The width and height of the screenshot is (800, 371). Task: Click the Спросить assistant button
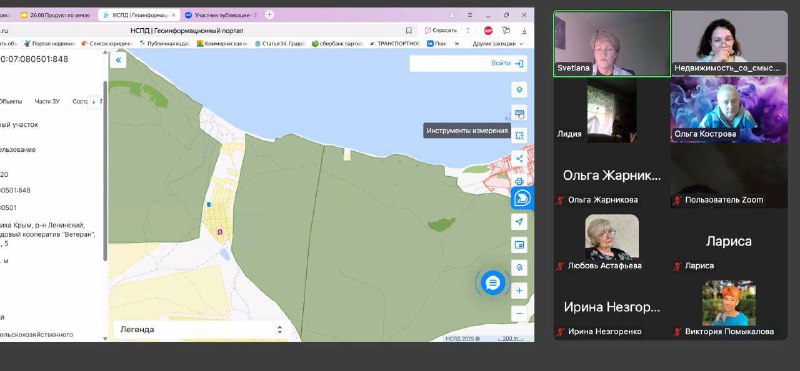[441, 31]
